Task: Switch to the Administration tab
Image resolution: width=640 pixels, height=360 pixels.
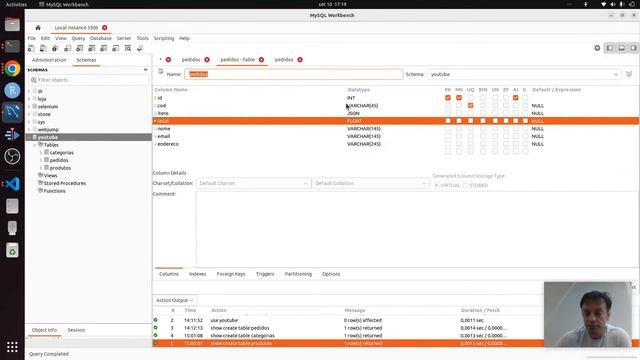Action: (49, 60)
